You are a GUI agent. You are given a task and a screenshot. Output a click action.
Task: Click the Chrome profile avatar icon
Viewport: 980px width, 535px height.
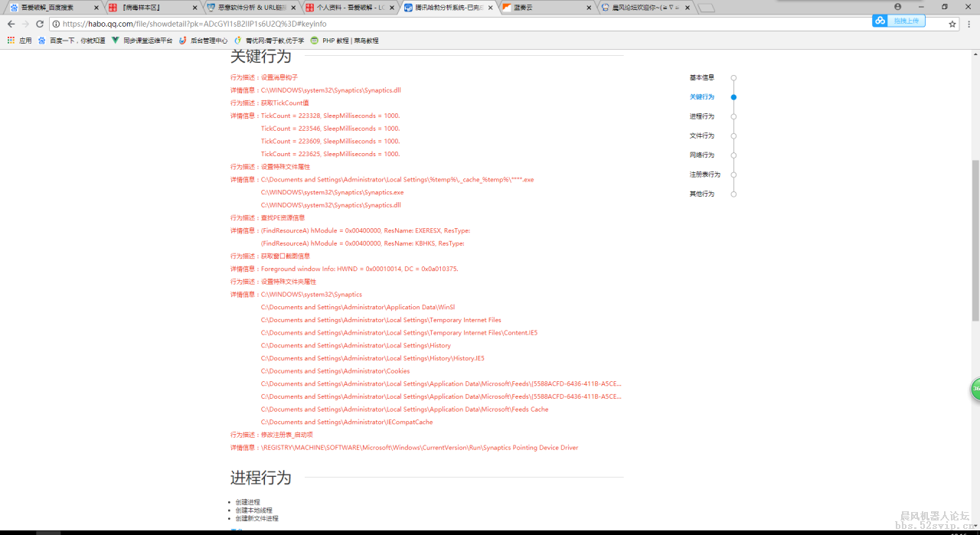(x=898, y=7)
